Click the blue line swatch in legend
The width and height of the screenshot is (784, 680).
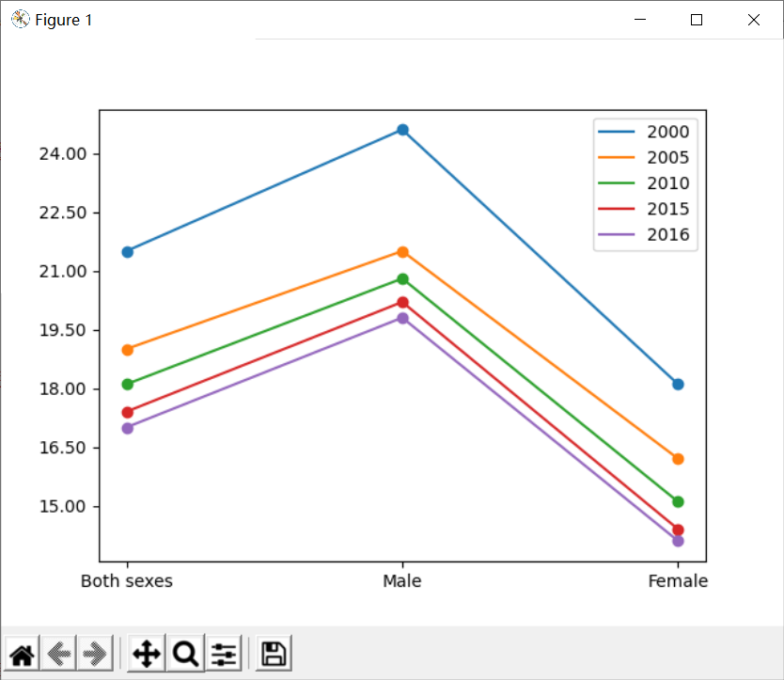tap(616, 132)
